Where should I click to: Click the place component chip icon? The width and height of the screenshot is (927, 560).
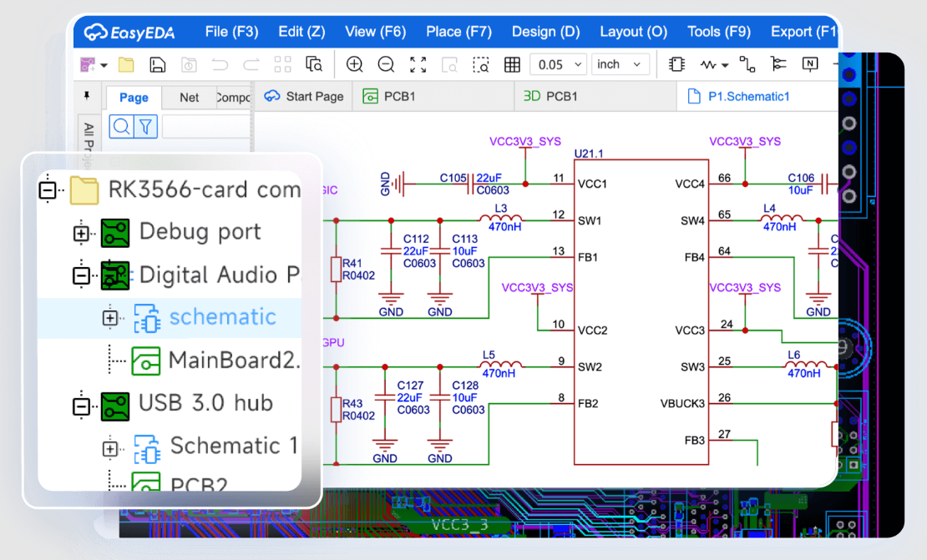click(676, 64)
